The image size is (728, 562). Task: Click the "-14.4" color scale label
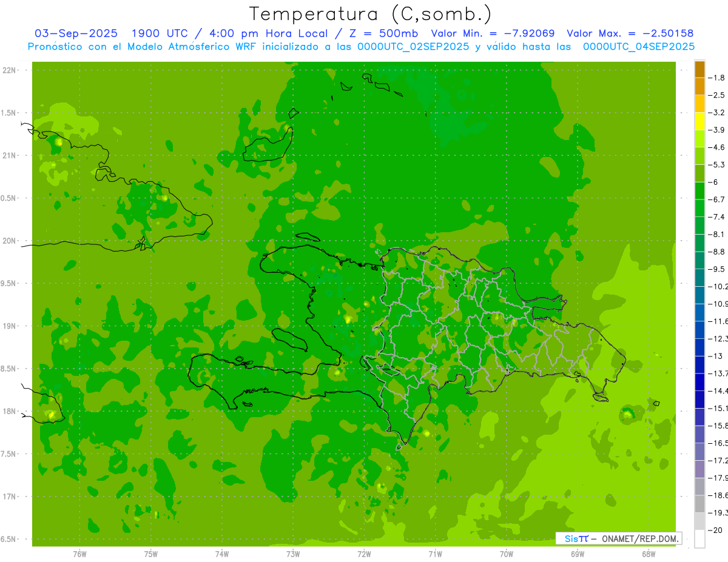coord(720,391)
